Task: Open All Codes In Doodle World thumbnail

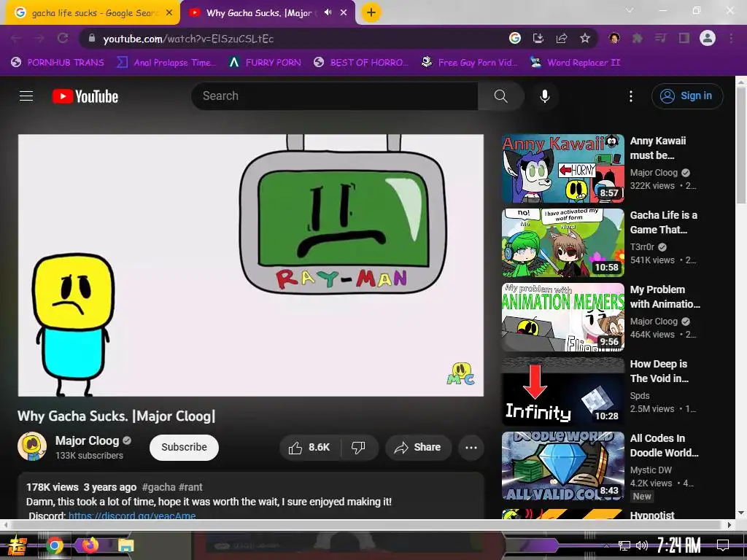Action: coord(562,466)
